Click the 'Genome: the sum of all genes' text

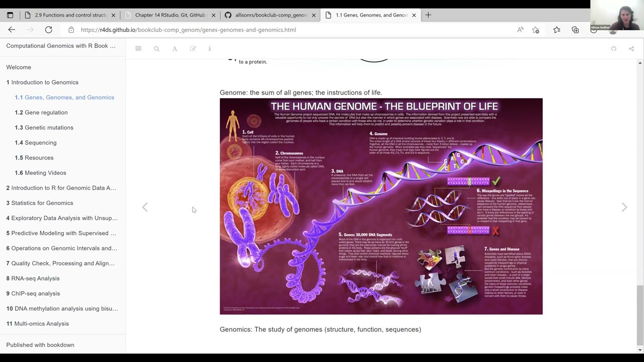[301, 93]
